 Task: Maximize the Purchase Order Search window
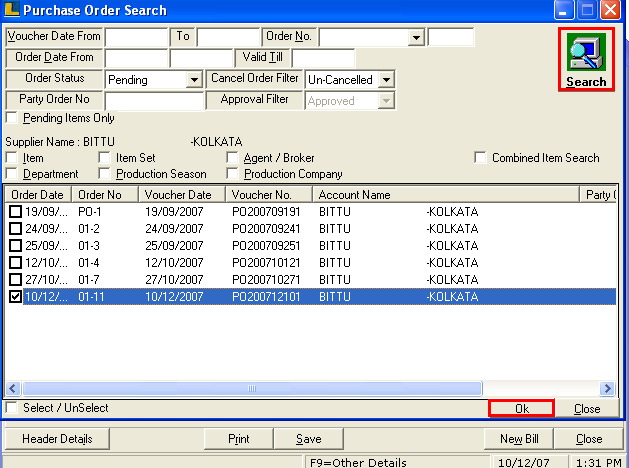587,10
